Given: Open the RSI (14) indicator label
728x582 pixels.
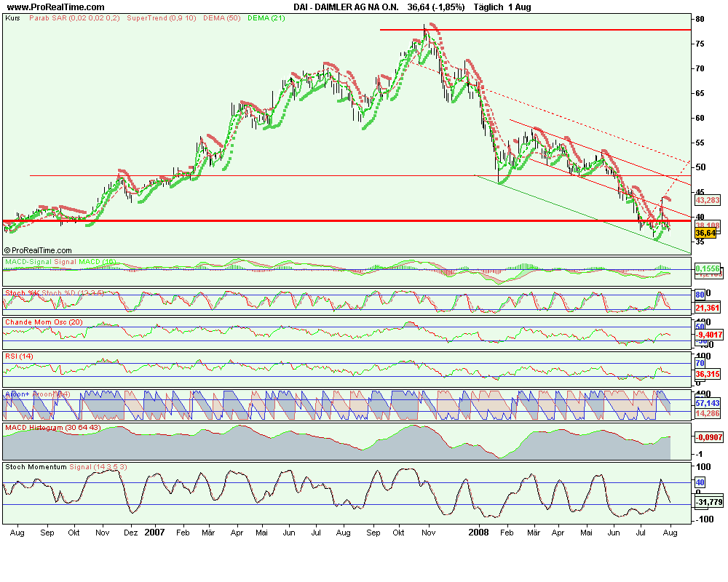Looking at the screenshot, I should tap(19, 356).
